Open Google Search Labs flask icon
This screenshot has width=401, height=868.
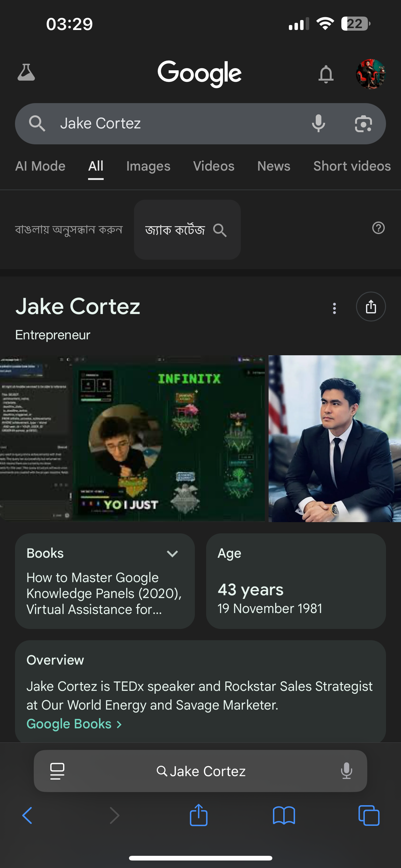pyautogui.click(x=26, y=72)
